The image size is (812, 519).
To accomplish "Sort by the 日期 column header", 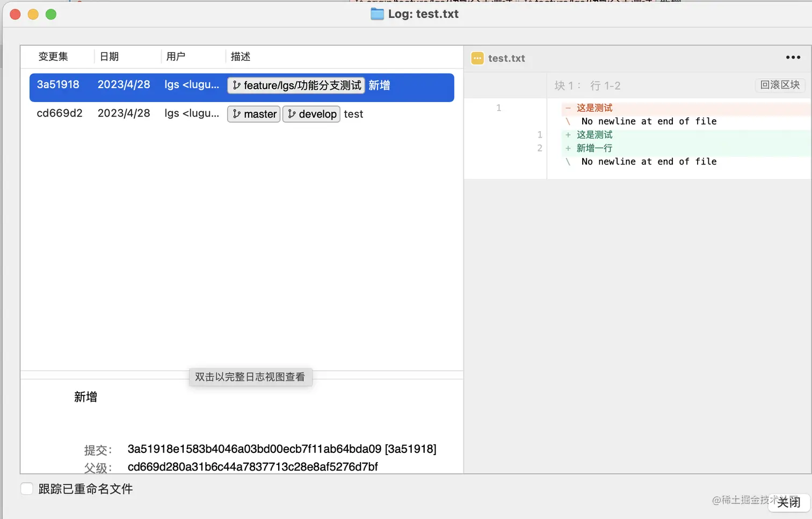I will tap(110, 56).
